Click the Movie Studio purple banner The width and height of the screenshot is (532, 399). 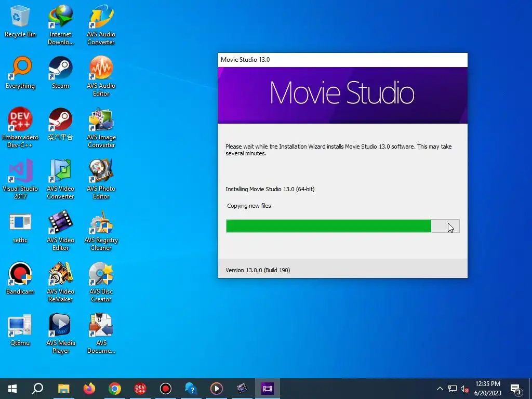point(343,95)
